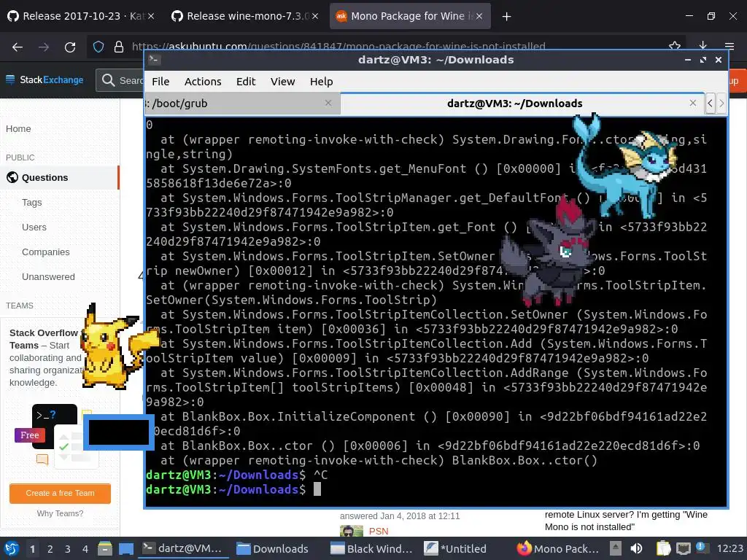Reload the page with the refresh icon
This screenshot has width=747, height=560.
point(70,47)
